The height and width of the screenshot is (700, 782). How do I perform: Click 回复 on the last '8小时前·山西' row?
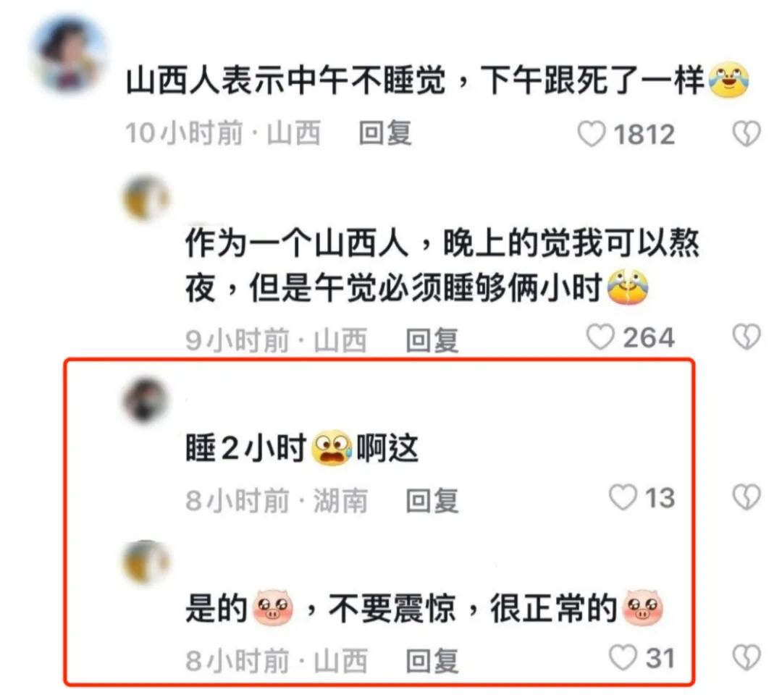click(432, 660)
